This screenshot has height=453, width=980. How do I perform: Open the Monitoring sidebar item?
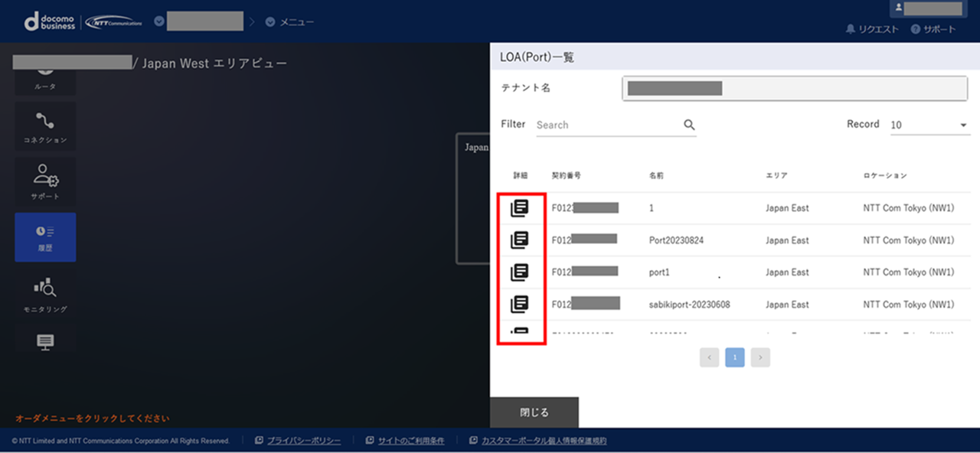(45, 295)
